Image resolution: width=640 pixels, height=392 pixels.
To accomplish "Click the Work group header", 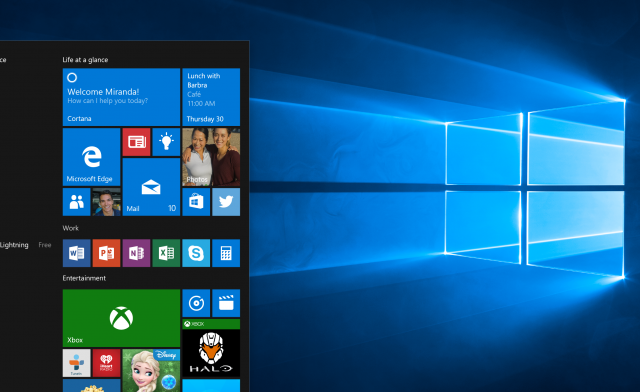I will [x=71, y=228].
